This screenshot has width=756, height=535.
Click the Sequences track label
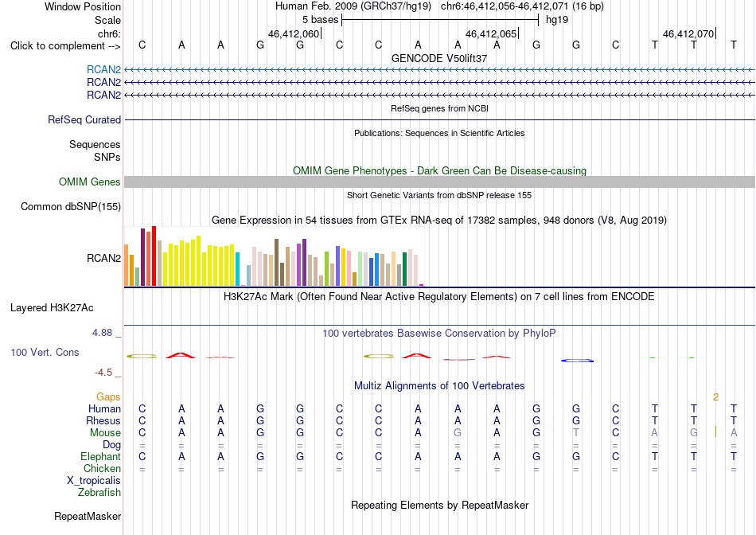[x=95, y=144]
